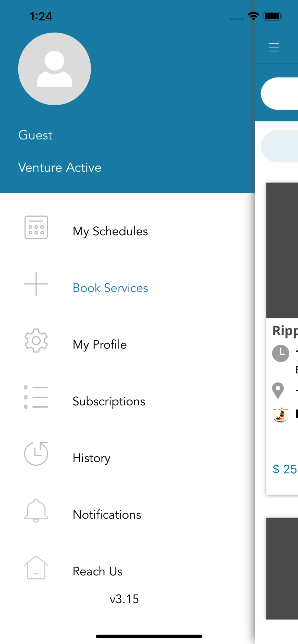
Task: Tap the instructor thumbnail photo on card
Action: [281, 414]
